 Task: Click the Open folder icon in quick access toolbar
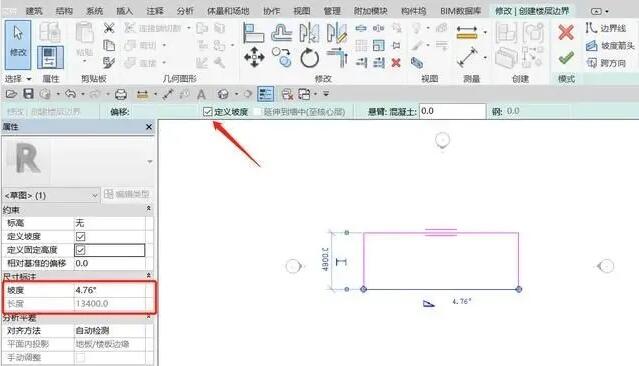tap(11, 94)
